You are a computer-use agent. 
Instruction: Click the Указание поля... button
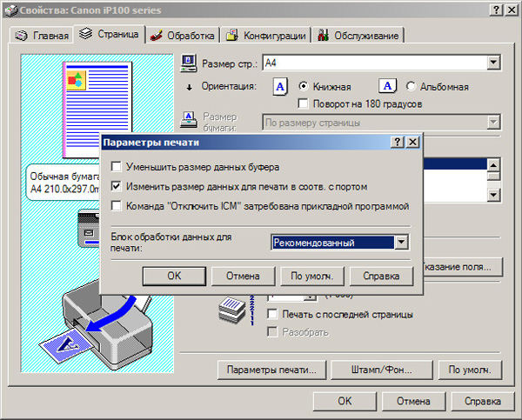point(463,267)
